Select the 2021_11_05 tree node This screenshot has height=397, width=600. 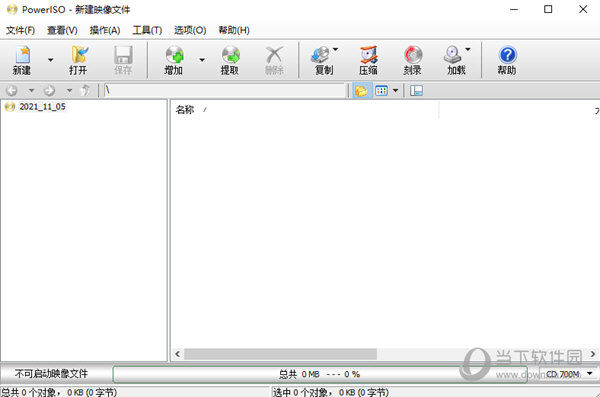42,107
